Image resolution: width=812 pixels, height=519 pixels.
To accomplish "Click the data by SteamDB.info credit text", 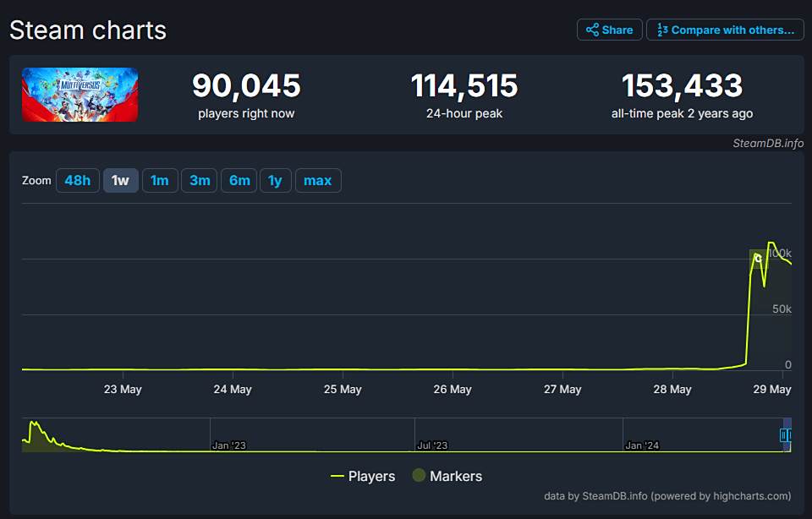I will pyautogui.click(x=667, y=495).
